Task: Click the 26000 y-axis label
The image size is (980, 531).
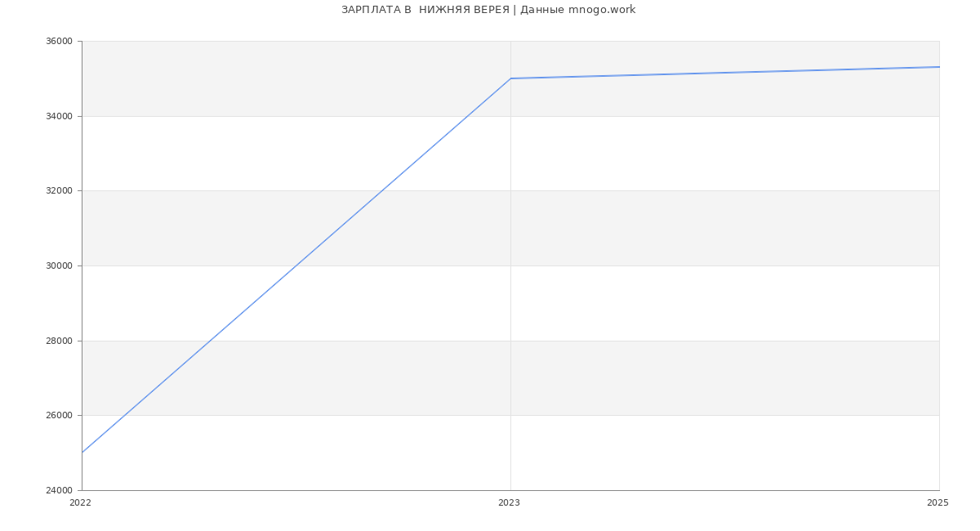Action: (x=60, y=416)
